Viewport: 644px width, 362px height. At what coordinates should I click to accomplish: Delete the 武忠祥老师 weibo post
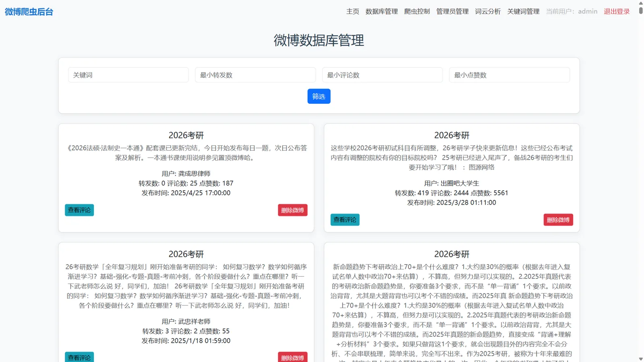click(293, 357)
